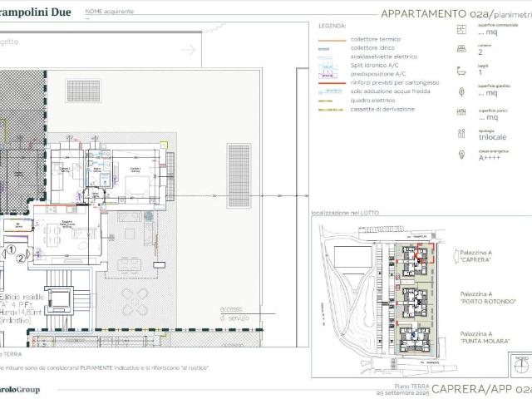Click the red rinforzi previsti per cartongesso line
This screenshot has width=532, height=399.
[332, 83]
